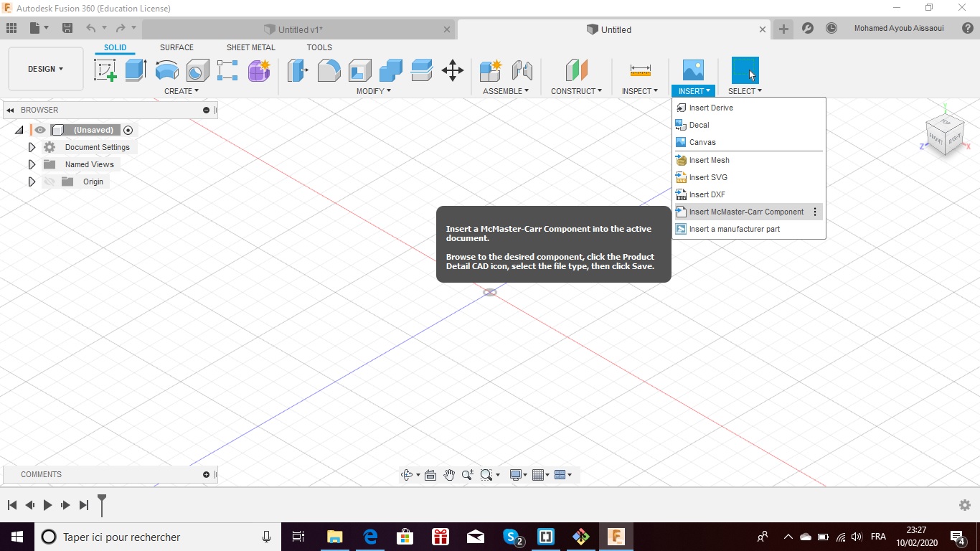This screenshot has width=980, height=551.
Task: Choose Insert Mesh menu item
Action: coord(749,160)
